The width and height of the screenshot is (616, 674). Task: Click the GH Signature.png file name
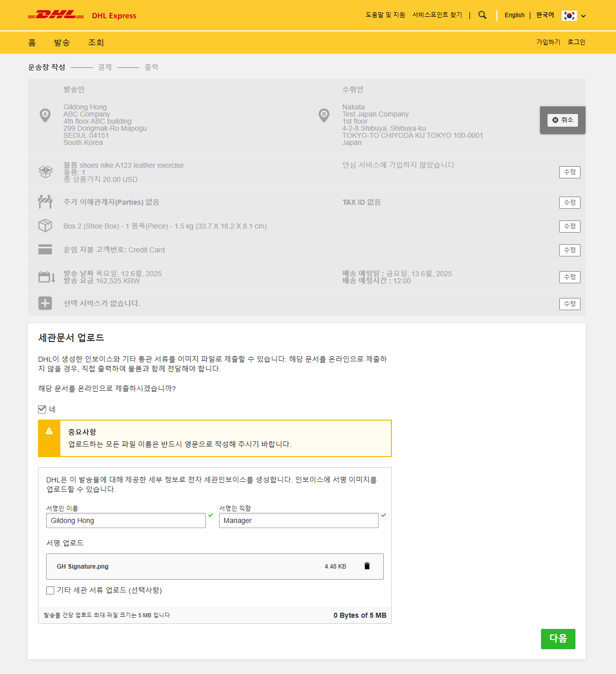coord(83,567)
